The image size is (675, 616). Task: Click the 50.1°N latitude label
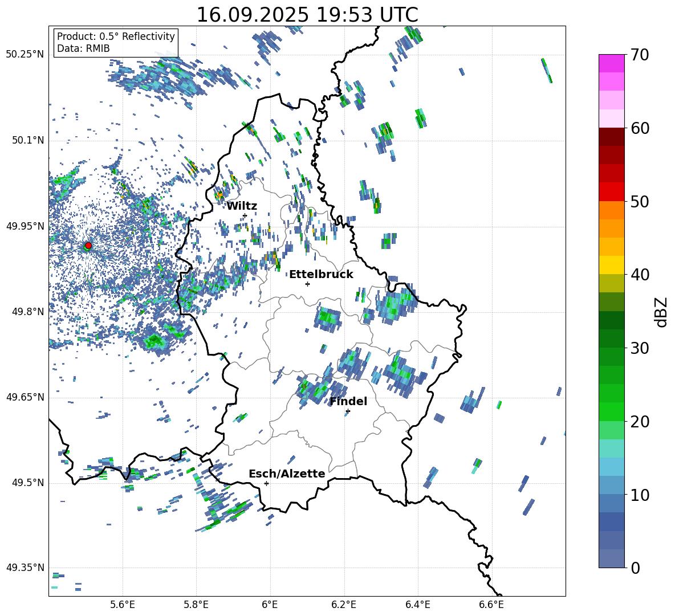click(x=28, y=141)
